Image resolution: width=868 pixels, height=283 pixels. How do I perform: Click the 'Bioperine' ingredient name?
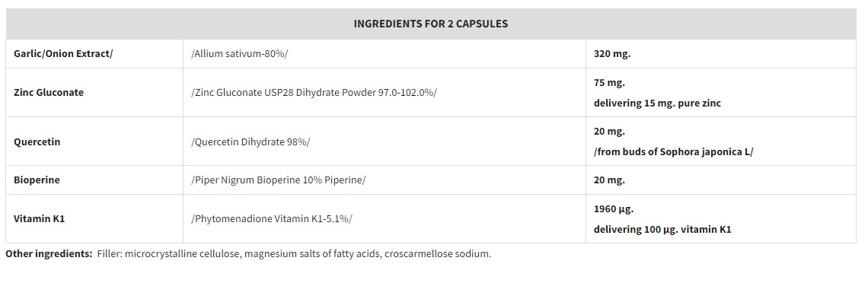(37, 180)
